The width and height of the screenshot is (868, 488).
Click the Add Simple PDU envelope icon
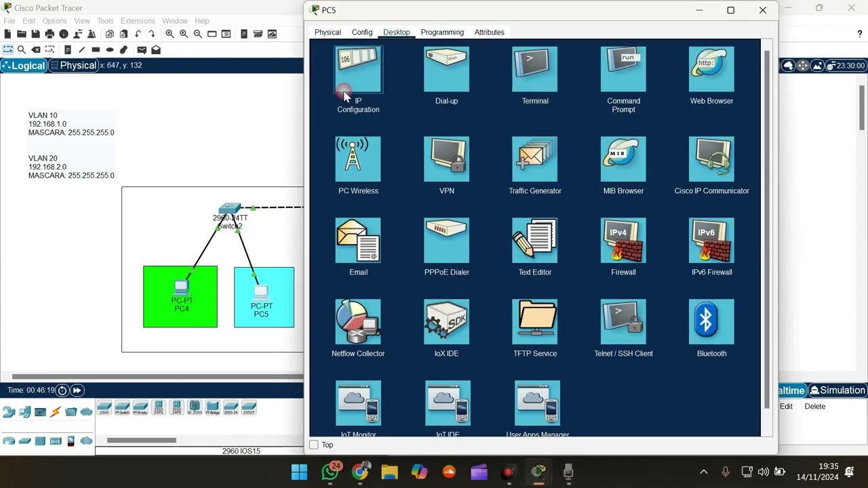click(142, 49)
